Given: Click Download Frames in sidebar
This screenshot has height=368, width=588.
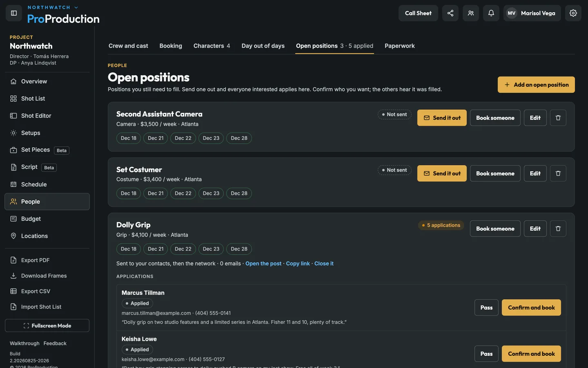Looking at the screenshot, I should (47, 276).
